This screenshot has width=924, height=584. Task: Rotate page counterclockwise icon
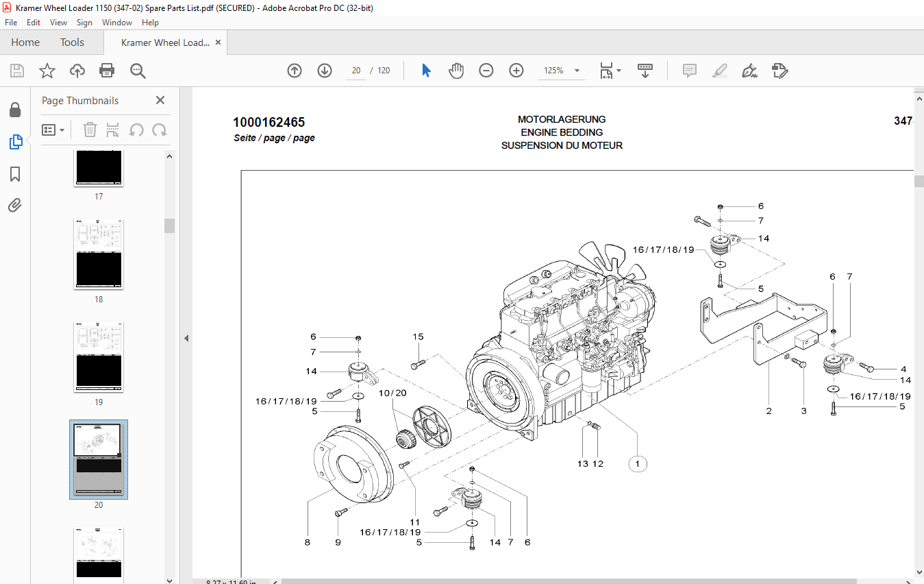(136, 130)
